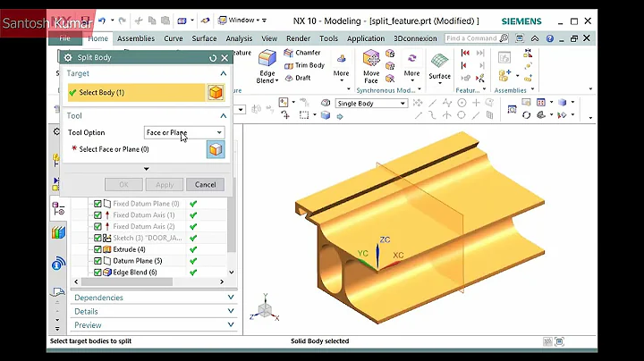Viewport: 644px width, 361px height.
Task: Expand the Preview panel
Action: (x=231, y=324)
